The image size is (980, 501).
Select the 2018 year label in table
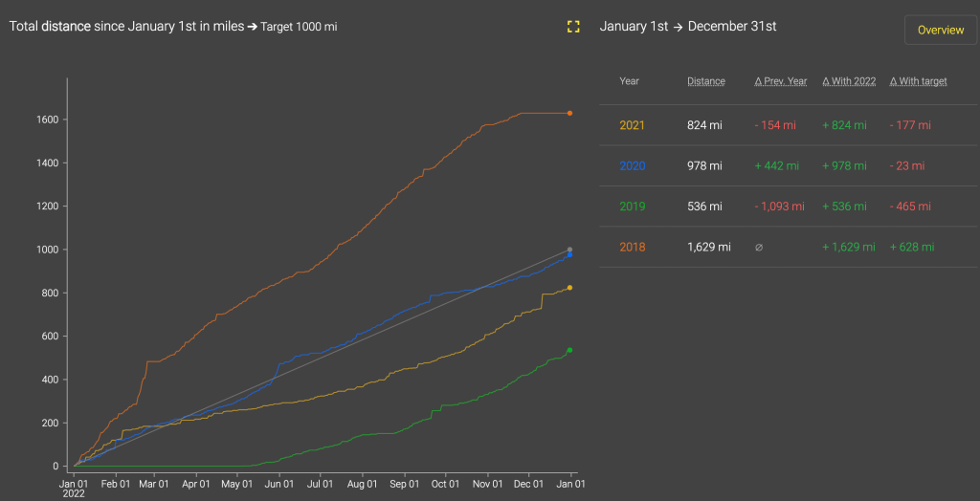point(632,247)
